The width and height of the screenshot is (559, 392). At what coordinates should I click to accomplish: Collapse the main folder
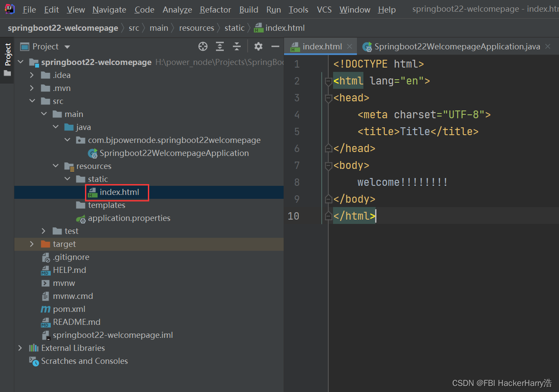(44, 114)
